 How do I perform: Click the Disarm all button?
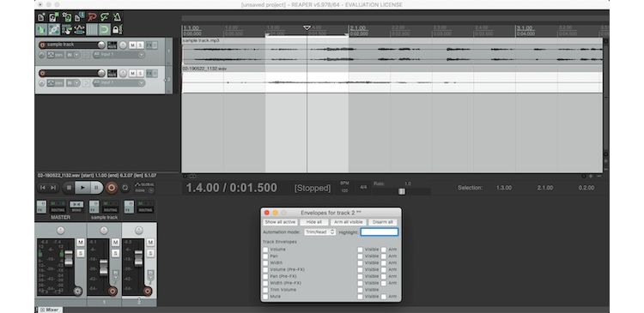pos(382,222)
